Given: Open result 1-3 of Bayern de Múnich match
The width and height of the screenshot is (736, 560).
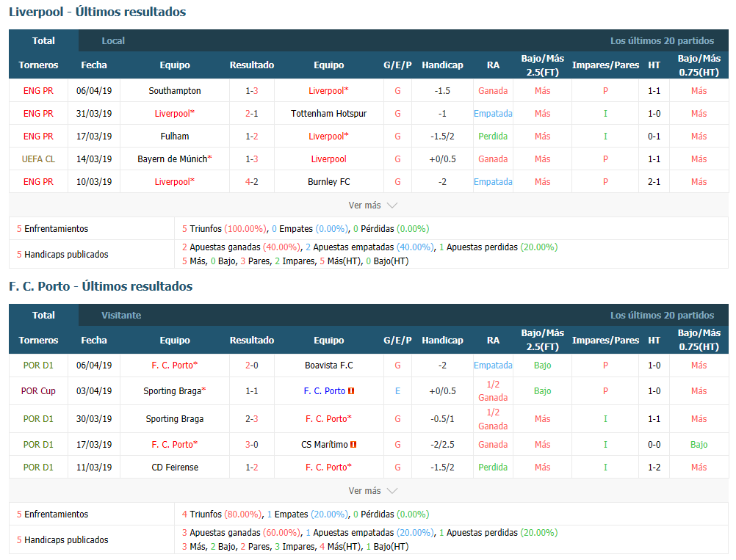Looking at the screenshot, I should [x=252, y=159].
